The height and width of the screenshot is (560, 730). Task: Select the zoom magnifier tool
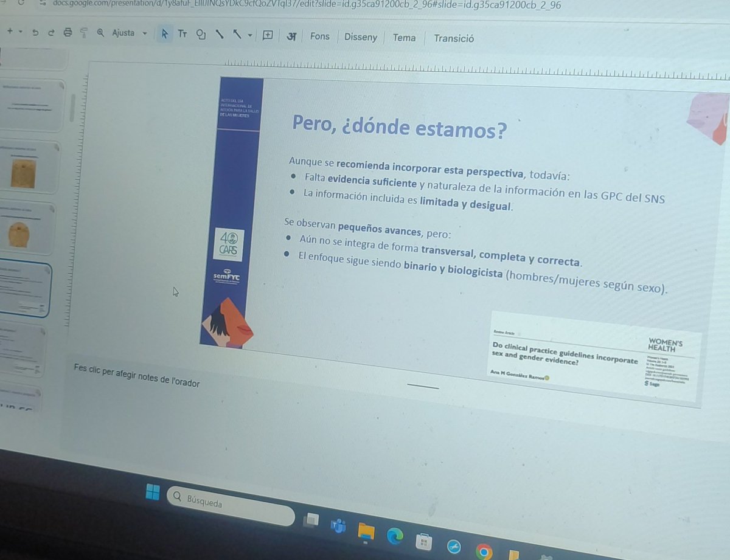100,33
